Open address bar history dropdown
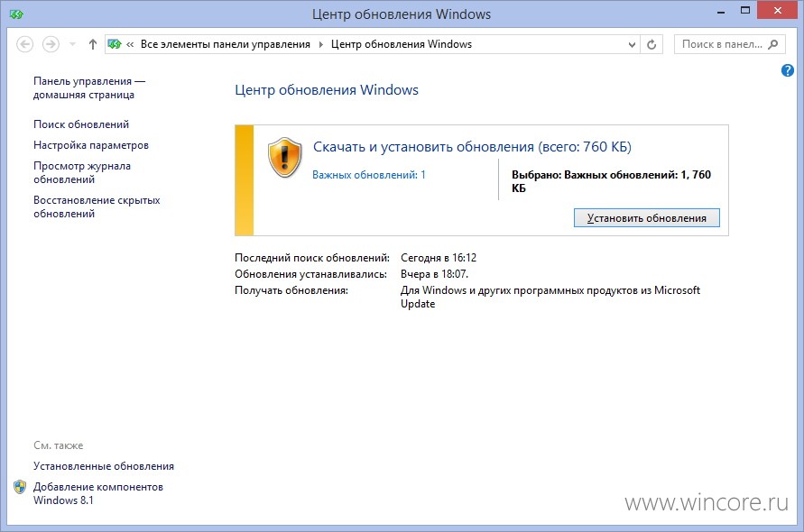 (632, 44)
